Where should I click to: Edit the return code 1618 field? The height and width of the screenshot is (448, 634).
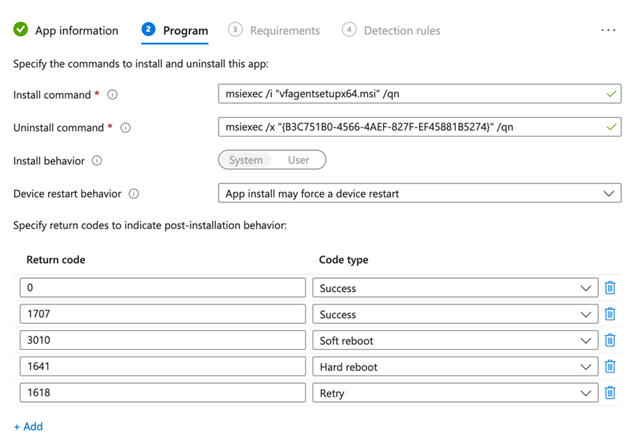click(x=163, y=393)
